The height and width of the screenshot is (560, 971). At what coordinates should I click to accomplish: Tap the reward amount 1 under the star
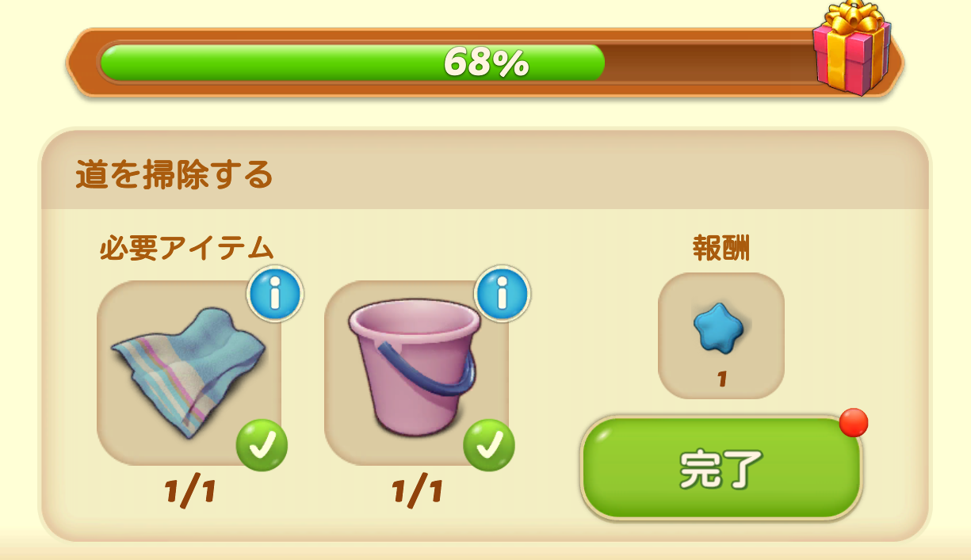pyautogui.click(x=721, y=379)
